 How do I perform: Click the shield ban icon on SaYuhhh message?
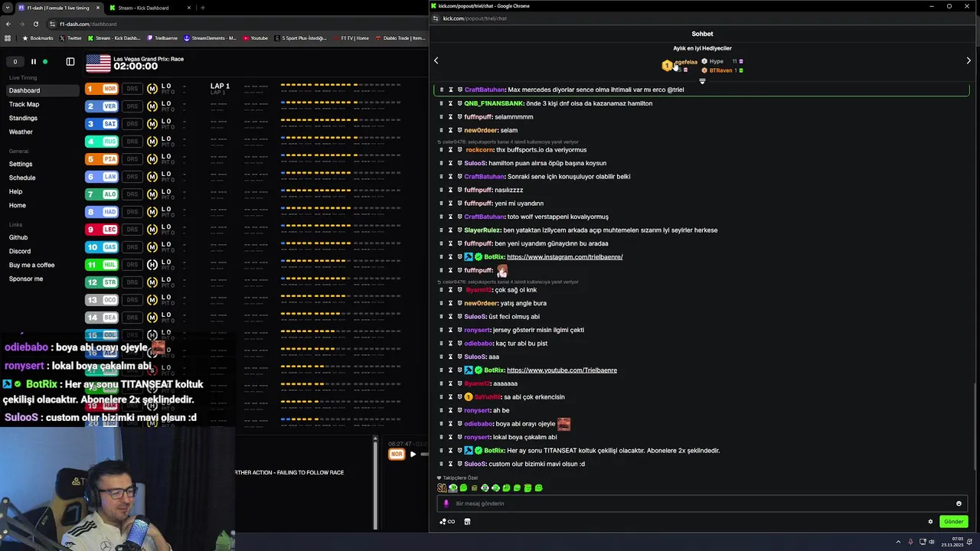pos(459,397)
